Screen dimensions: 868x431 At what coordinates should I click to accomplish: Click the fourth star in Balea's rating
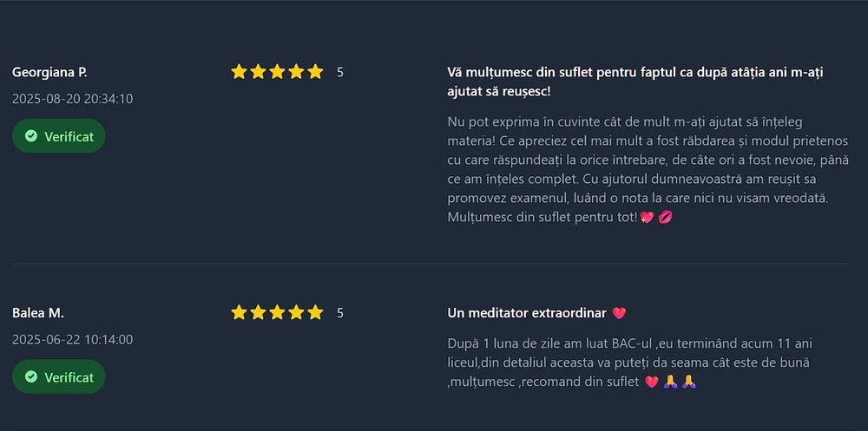[x=296, y=313]
